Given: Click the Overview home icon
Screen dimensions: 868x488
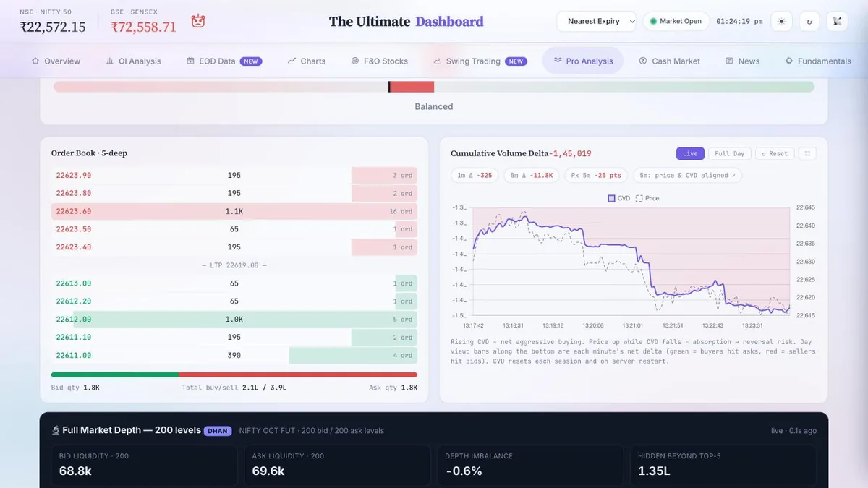Looking at the screenshot, I should pos(35,61).
